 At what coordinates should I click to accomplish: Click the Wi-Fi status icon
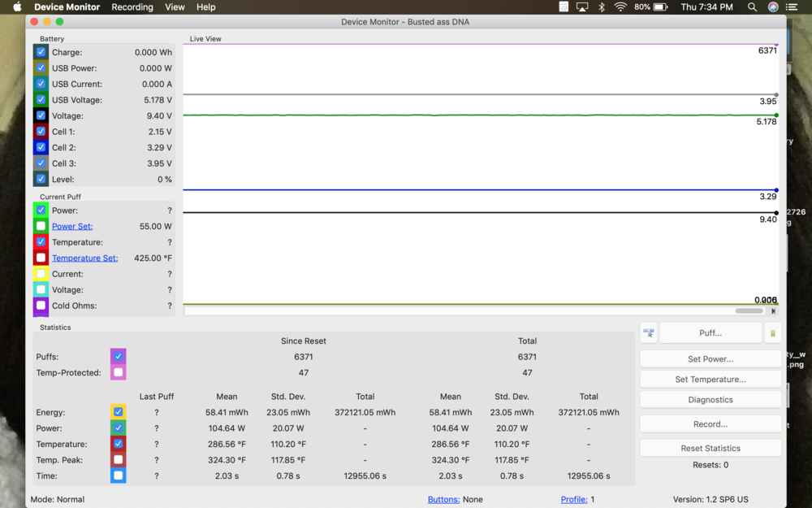coord(620,7)
